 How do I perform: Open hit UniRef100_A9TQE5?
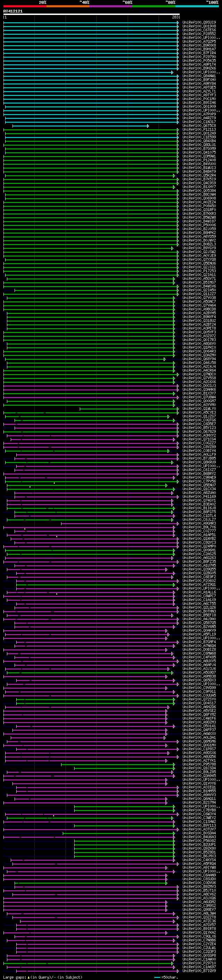pos(199,88)
